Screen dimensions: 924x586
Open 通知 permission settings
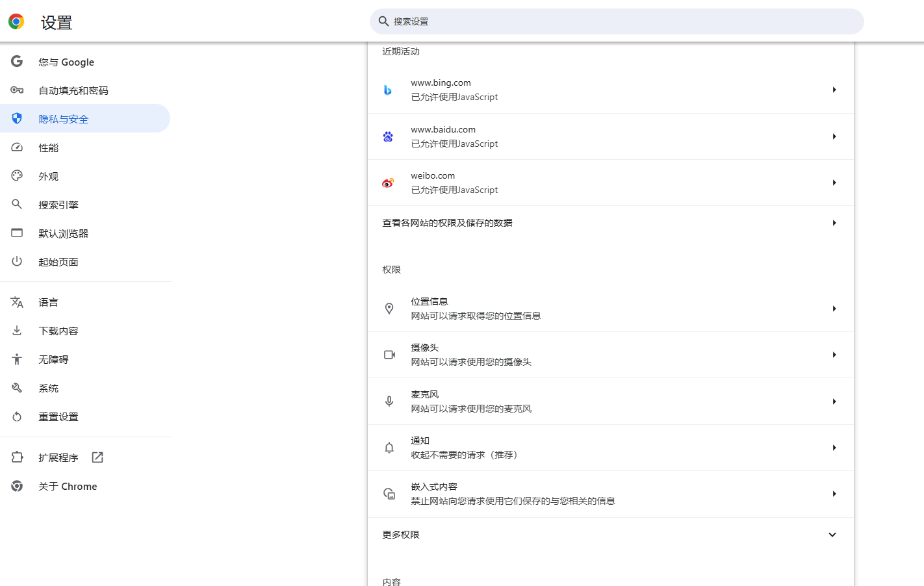pyautogui.click(x=611, y=448)
